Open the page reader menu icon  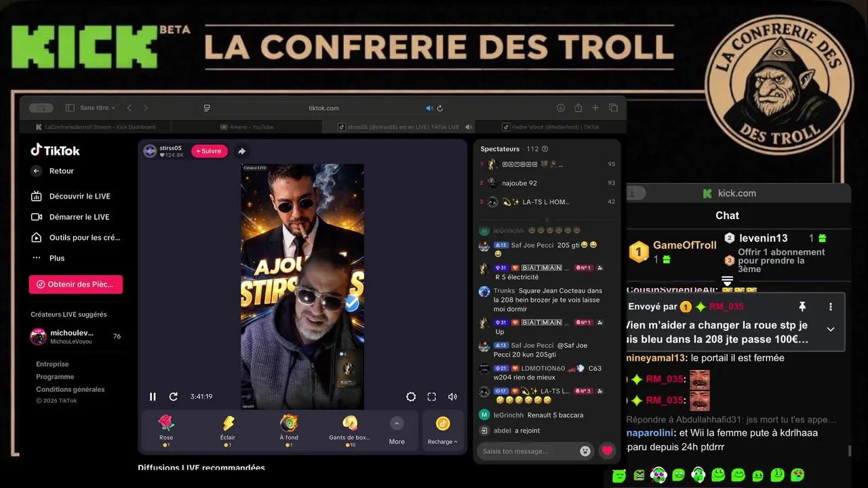tap(207, 108)
